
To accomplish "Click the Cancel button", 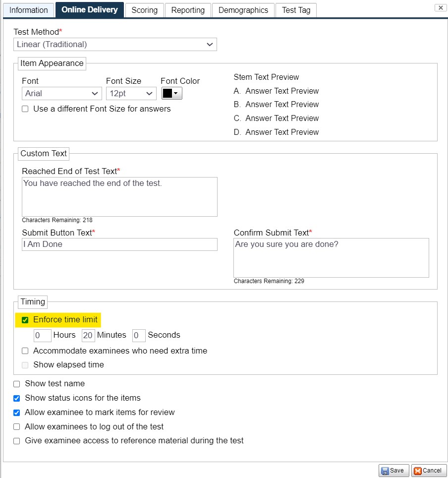I will click(x=429, y=471).
